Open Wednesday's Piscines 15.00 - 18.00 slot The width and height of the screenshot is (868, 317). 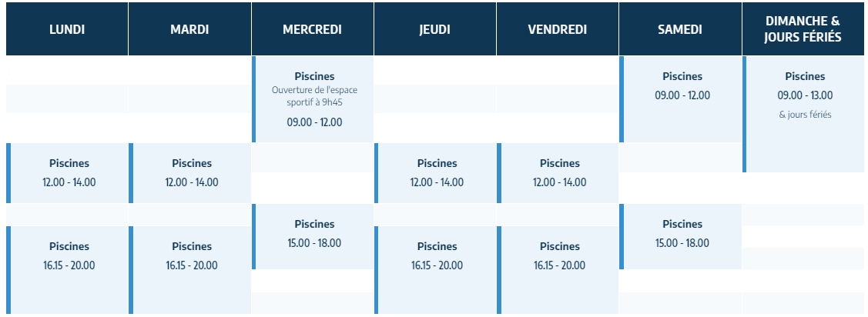[x=312, y=237]
